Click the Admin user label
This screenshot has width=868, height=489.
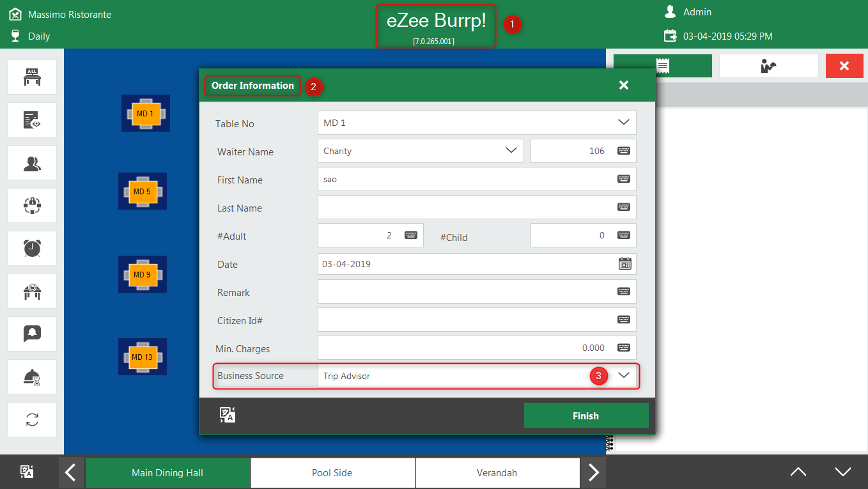(697, 12)
